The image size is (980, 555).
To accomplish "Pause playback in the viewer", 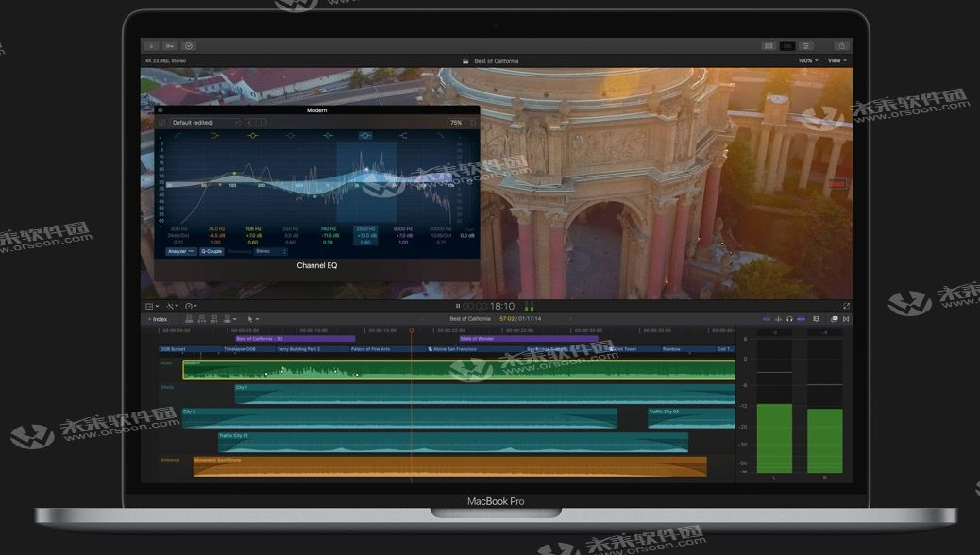I will coord(458,306).
